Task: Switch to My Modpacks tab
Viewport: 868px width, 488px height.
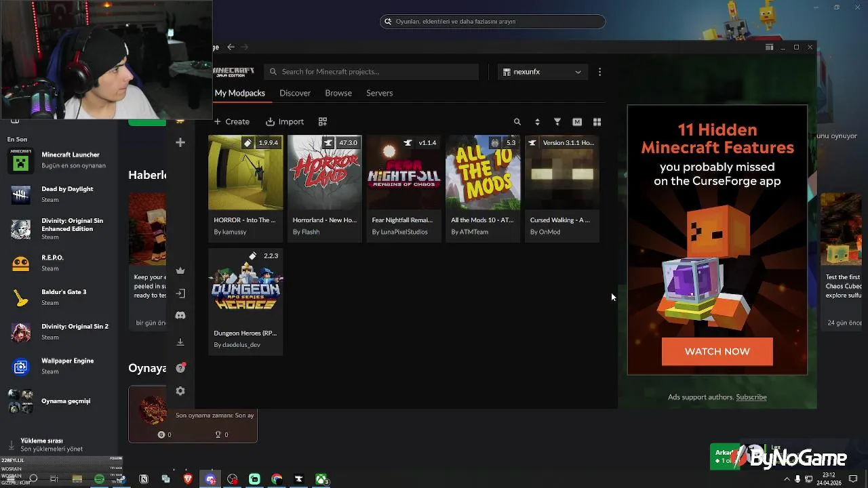Action: pos(240,93)
